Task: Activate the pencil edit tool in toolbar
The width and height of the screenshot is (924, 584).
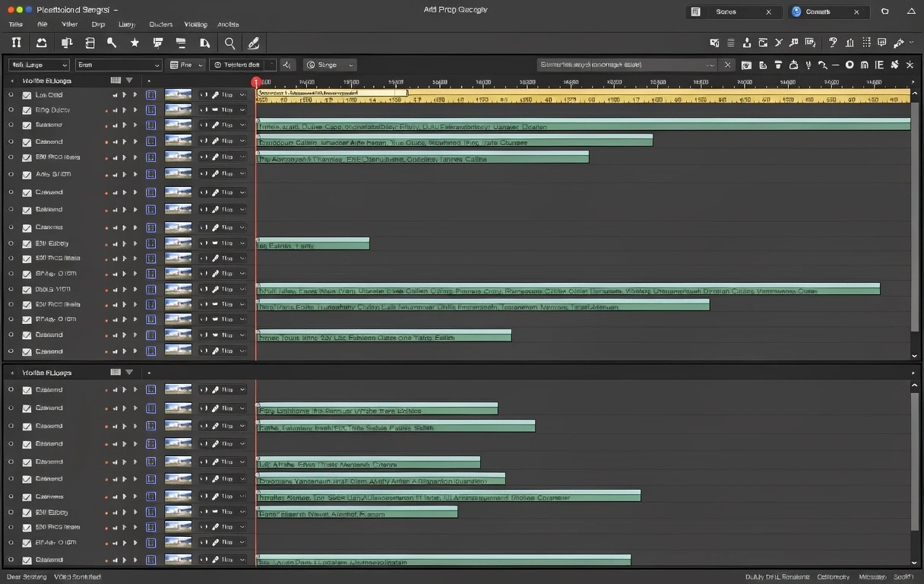Action: [254, 43]
